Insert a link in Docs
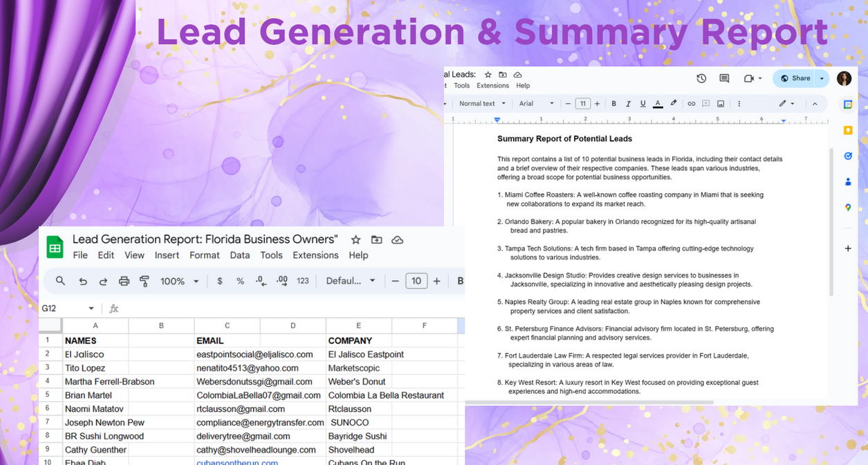868x465 pixels. [691, 104]
